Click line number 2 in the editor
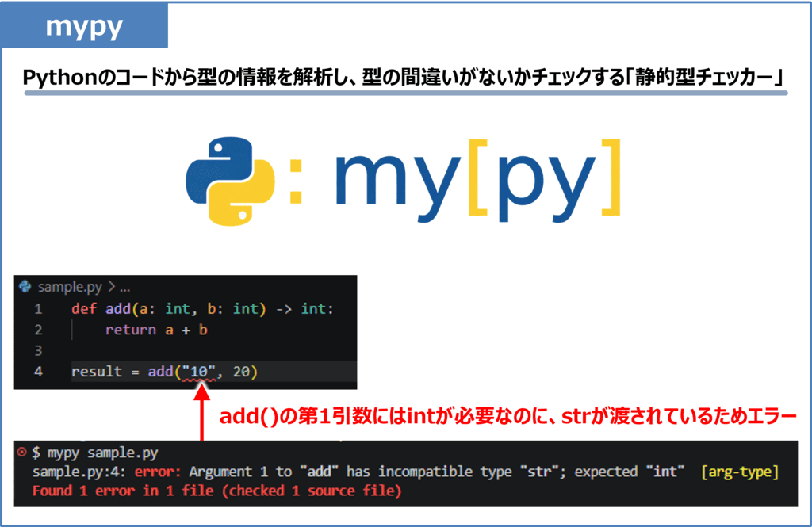The width and height of the screenshot is (812, 527). [x=38, y=330]
